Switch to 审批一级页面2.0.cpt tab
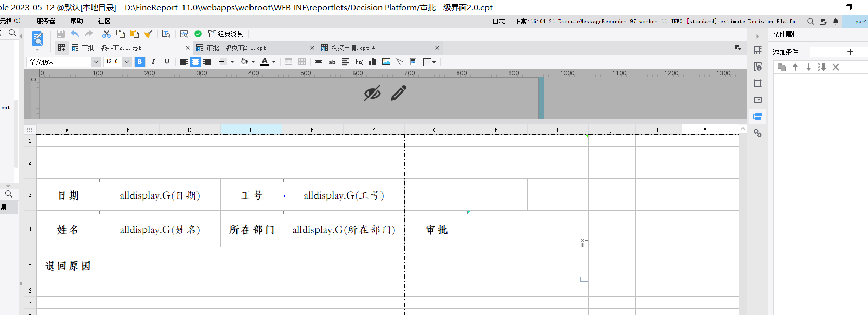Screen dimensions: 868x315 coord(236,48)
